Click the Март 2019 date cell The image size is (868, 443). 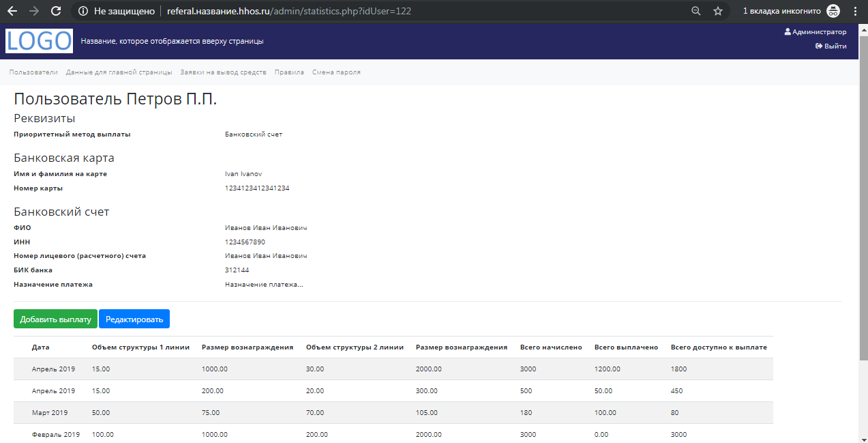point(50,413)
